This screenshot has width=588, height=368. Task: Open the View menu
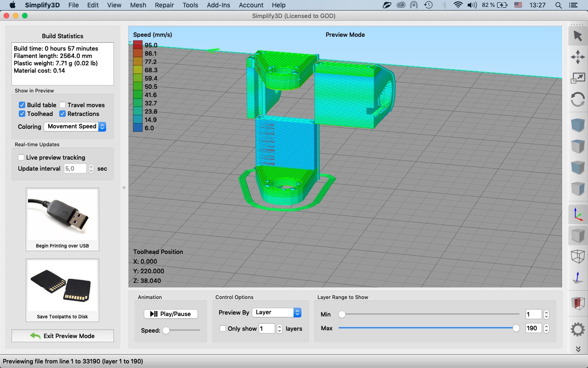[114, 5]
